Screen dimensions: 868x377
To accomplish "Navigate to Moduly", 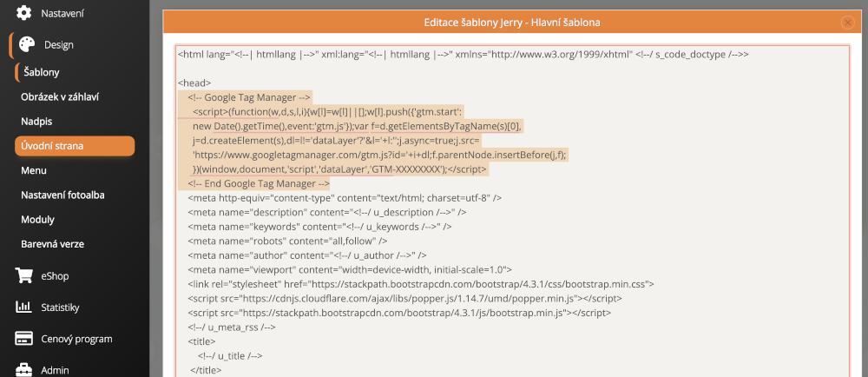I will [x=37, y=220].
